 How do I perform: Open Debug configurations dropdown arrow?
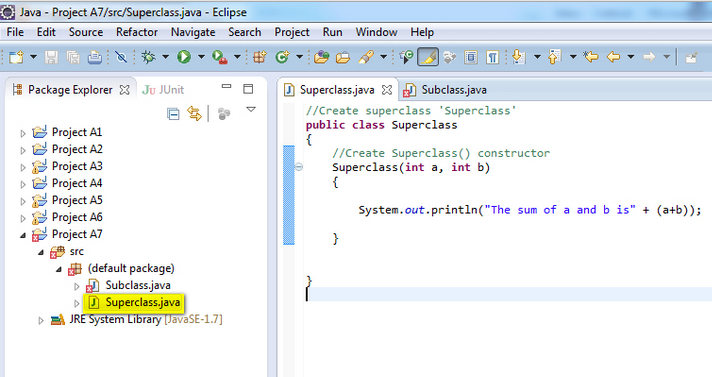click(165, 57)
